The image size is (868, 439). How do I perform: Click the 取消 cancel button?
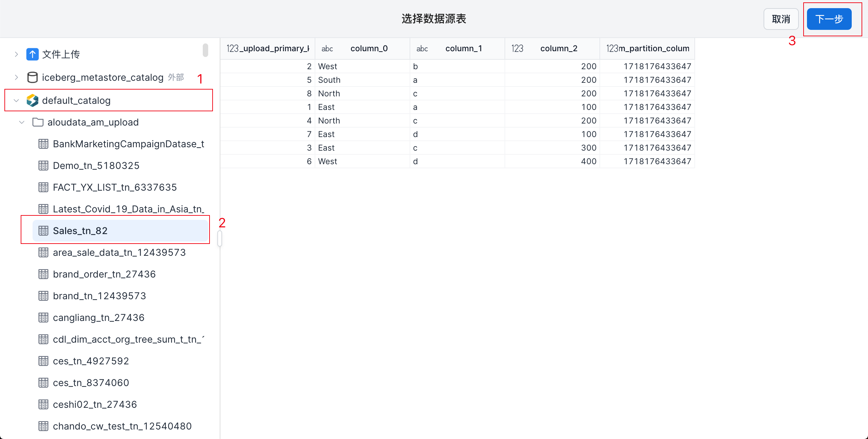point(781,19)
